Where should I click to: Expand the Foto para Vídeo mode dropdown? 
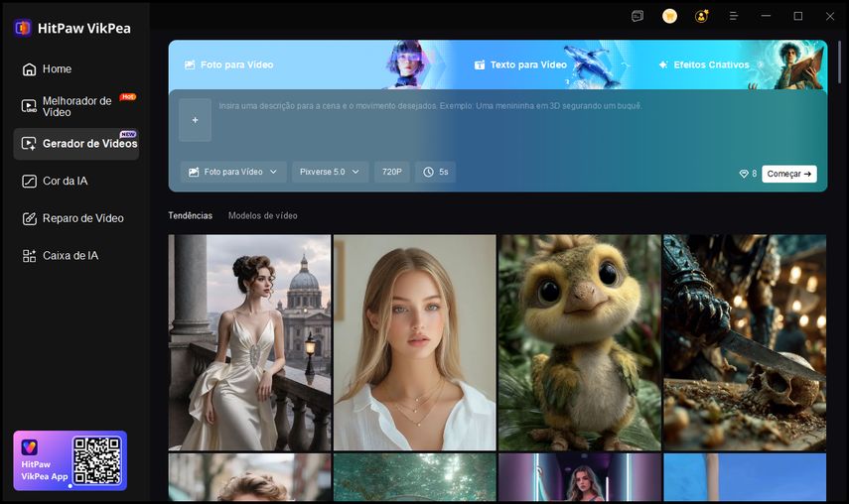(x=233, y=172)
